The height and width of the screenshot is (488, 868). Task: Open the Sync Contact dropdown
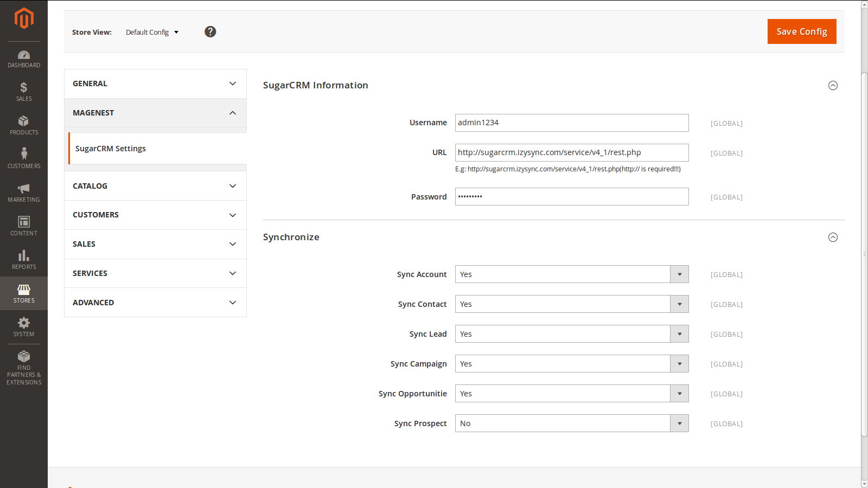pos(572,304)
